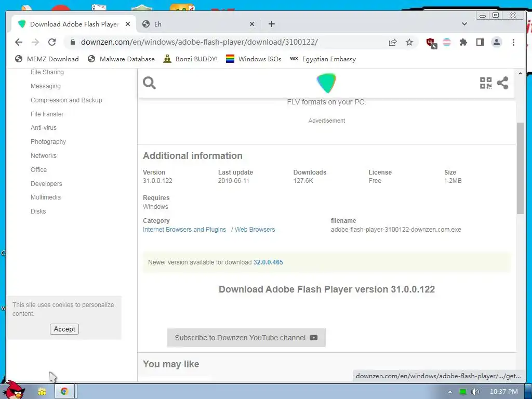
Task: Open the Office category
Action: point(38,170)
